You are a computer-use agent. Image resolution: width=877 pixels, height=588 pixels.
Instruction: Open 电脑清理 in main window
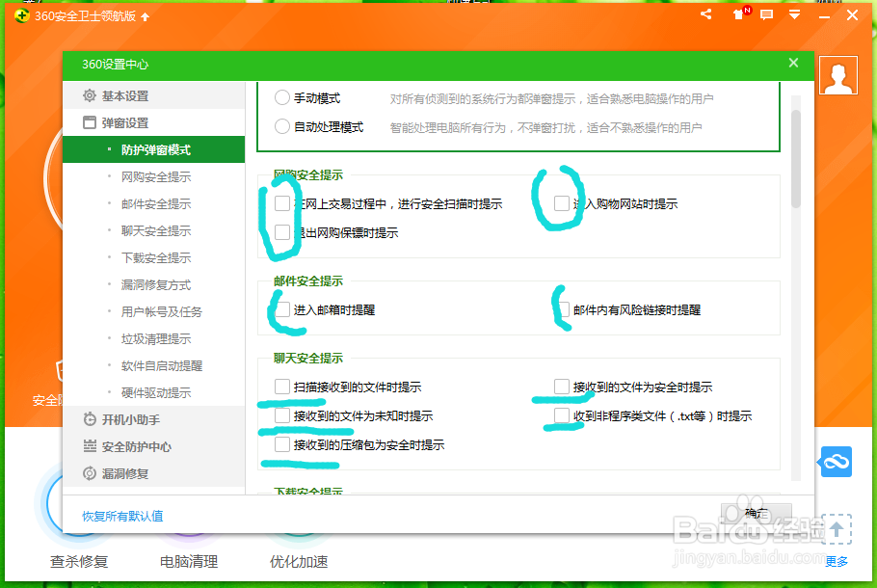pos(189,561)
